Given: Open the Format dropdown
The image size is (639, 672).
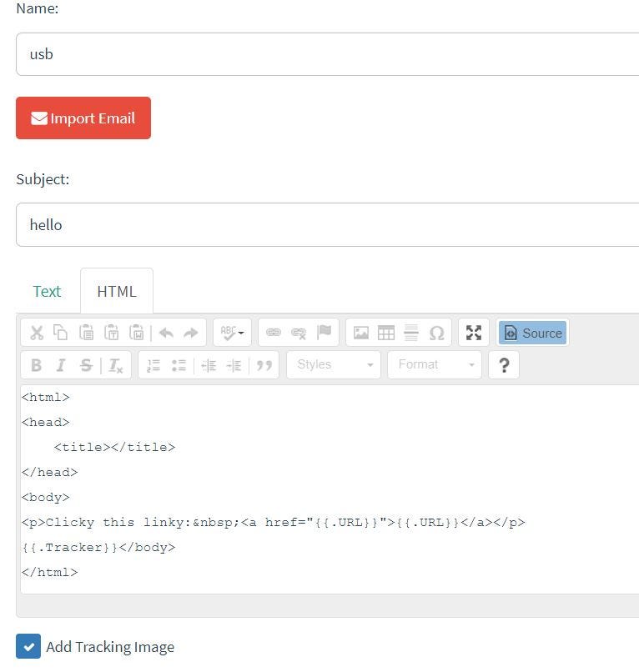Looking at the screenshot, I should 435,364.
